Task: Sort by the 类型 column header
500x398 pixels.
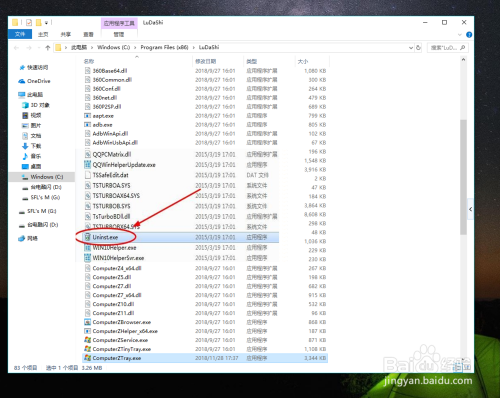Action: tap(252, 61)
